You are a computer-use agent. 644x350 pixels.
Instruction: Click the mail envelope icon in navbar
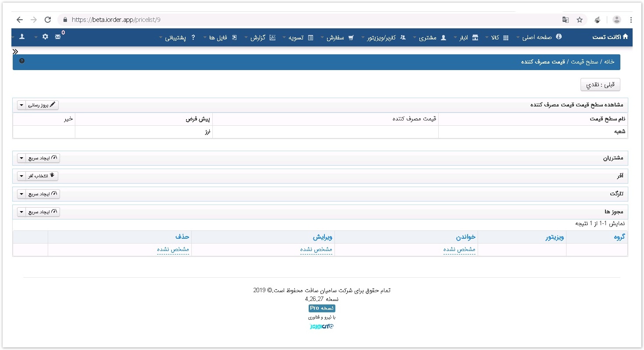click(58, 37)
